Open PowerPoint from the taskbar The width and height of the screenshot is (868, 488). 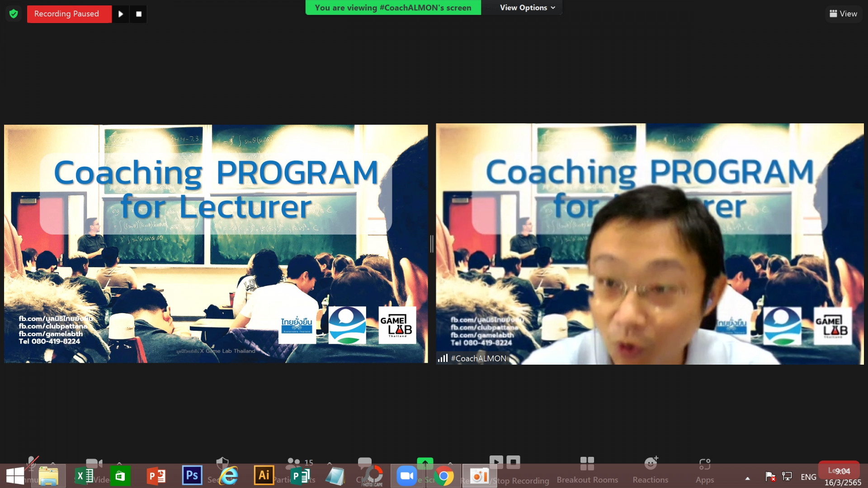pos(156,476)
